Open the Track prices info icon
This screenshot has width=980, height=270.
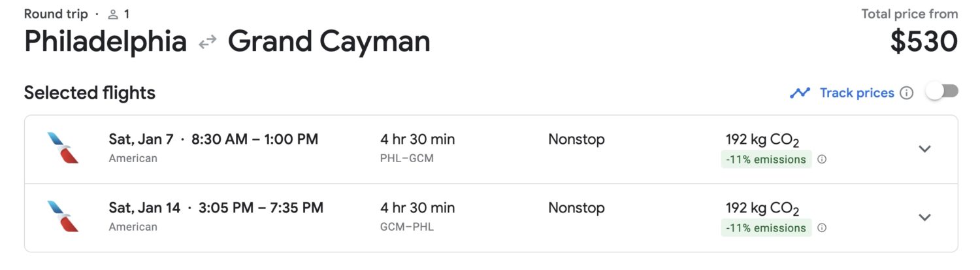(x=906, y=93)
